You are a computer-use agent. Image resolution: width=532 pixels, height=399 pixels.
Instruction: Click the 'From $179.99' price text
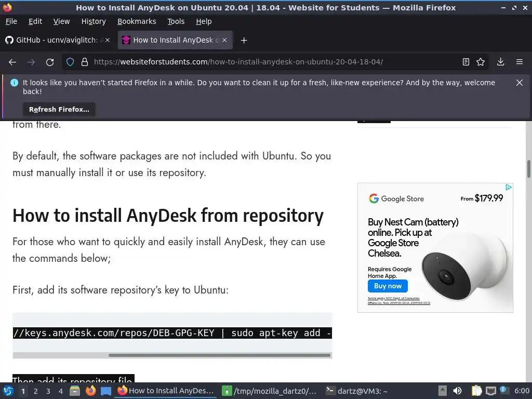coord(482,198)
